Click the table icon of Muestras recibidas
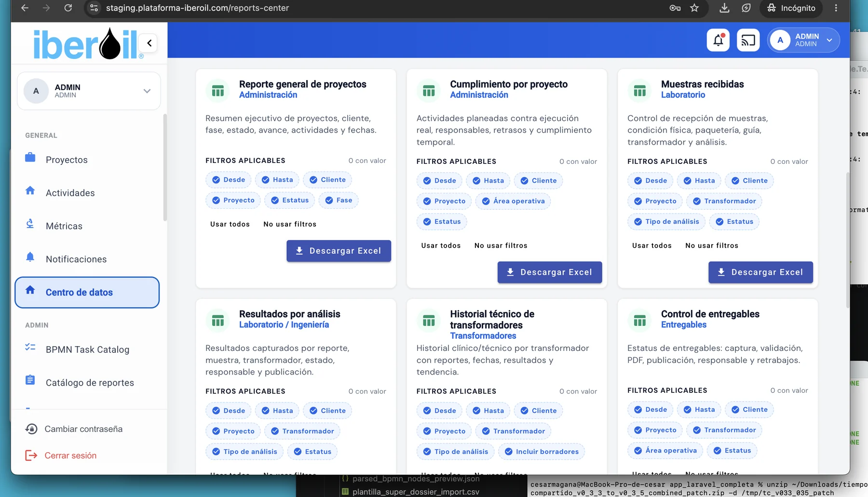This screenshot has width=868, height=497. 639,91
